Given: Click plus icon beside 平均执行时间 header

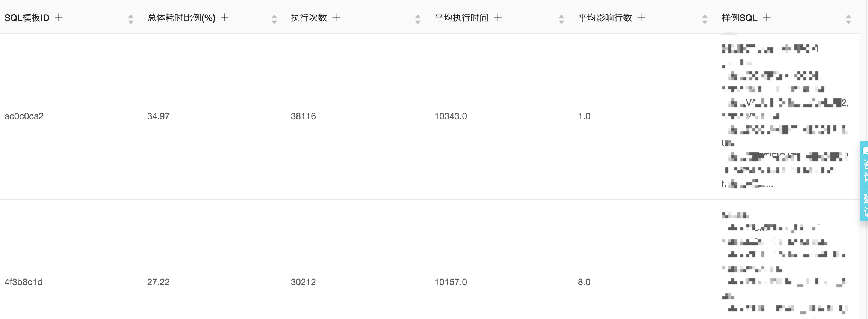Looking at the screenshot, I should pos(498,17).
